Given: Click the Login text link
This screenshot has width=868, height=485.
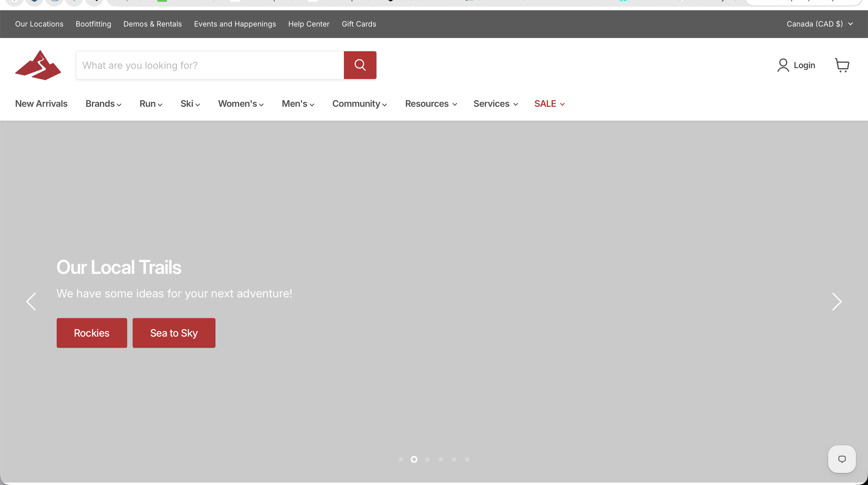Looking at the screenshot, I should point(804,65).
